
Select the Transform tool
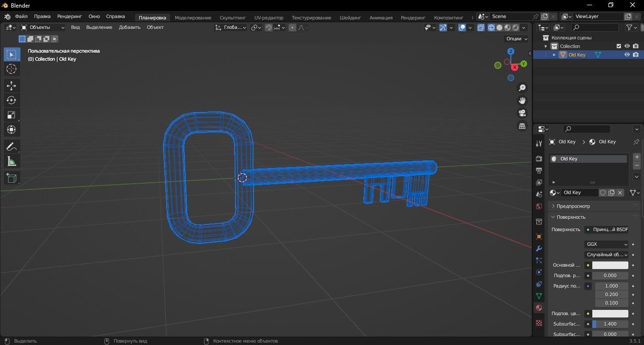(x=11, y=130)
